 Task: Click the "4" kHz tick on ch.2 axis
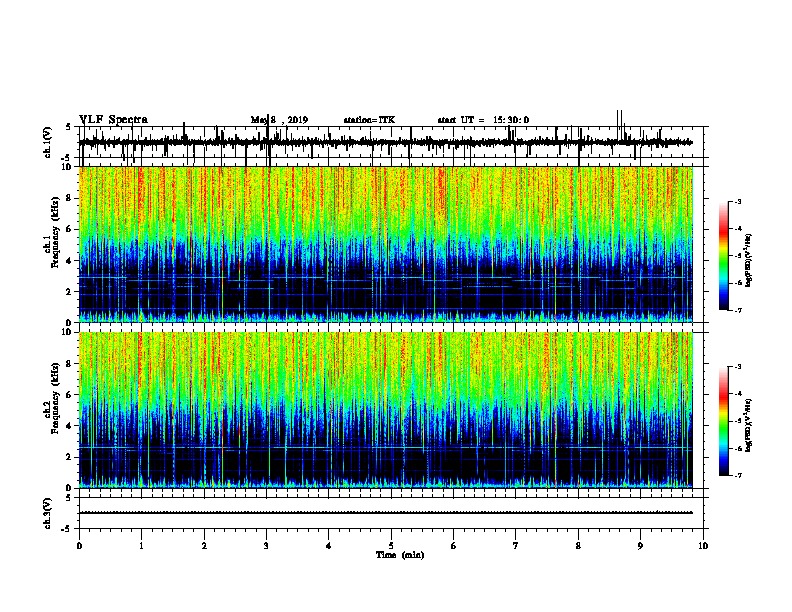click(x=70, y=426)
